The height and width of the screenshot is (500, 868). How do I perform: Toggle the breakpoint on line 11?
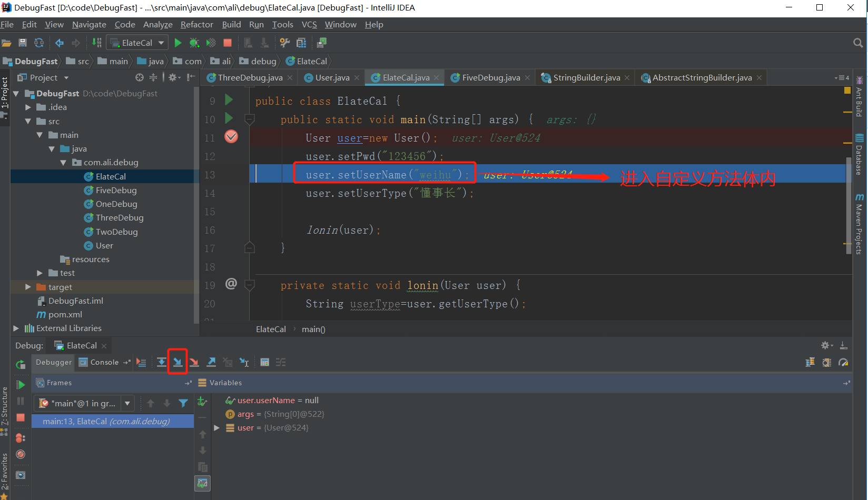(x=231, y=137)
